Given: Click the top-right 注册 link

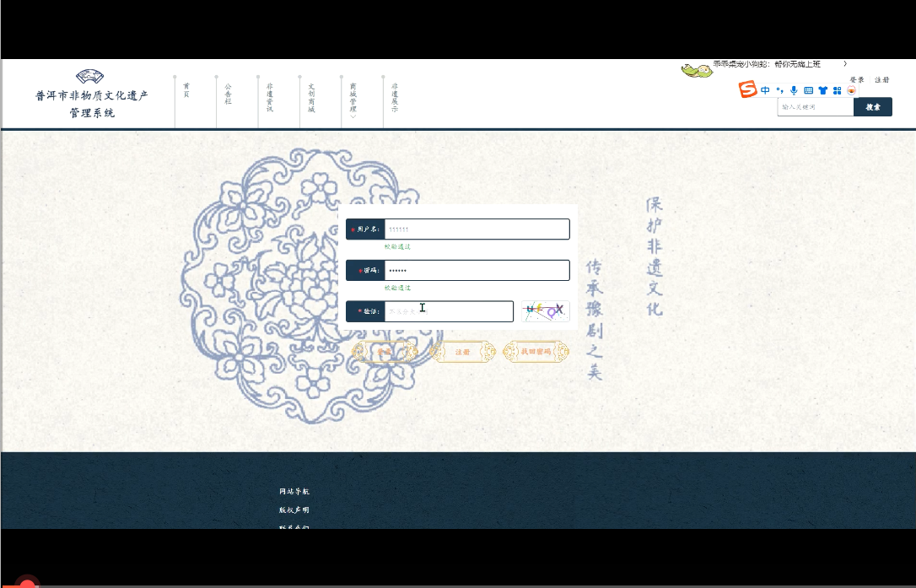Looking at the screenshot, I should tap(882, 79).
